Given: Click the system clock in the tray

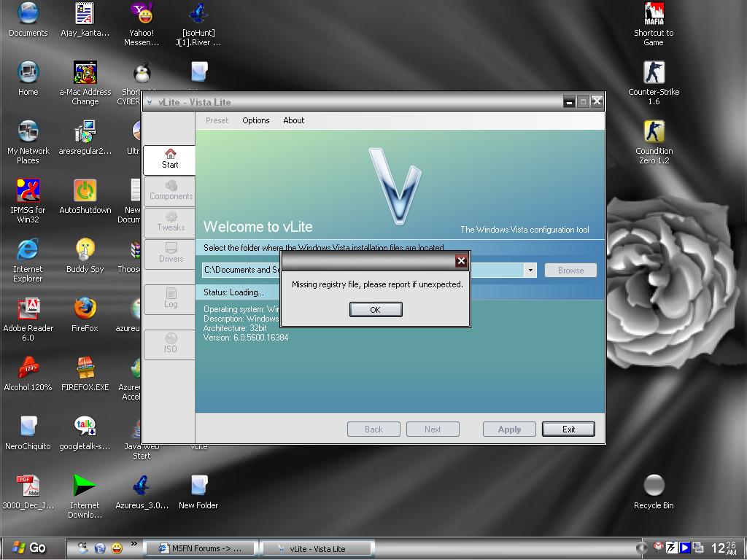Looking at the screenshot, I should point(724,548).
